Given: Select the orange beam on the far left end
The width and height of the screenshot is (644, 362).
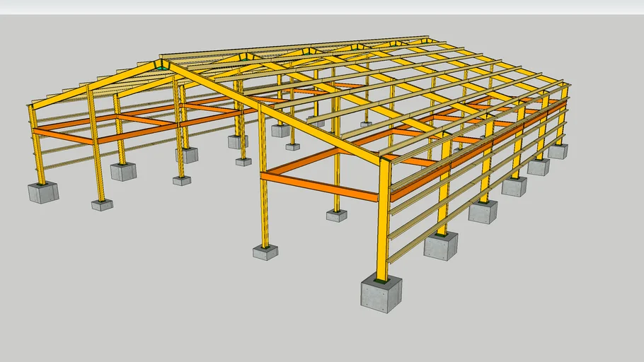Looking at the screenshot, I should point(64,134).
